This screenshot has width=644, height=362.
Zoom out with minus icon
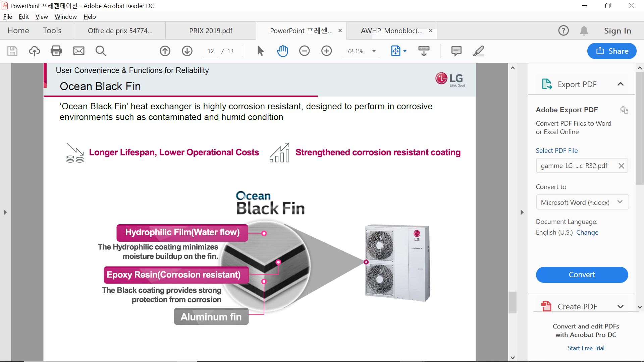(305, 51)
